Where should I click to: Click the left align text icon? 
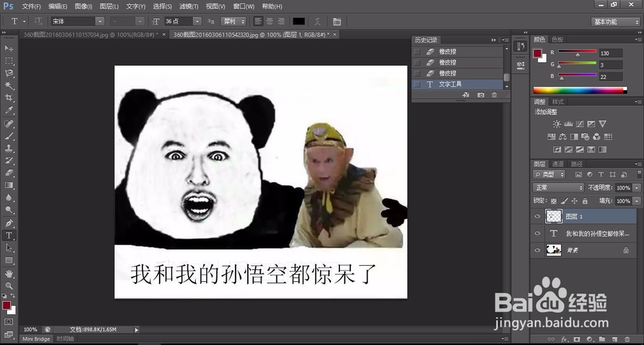(x=258, y=21)
